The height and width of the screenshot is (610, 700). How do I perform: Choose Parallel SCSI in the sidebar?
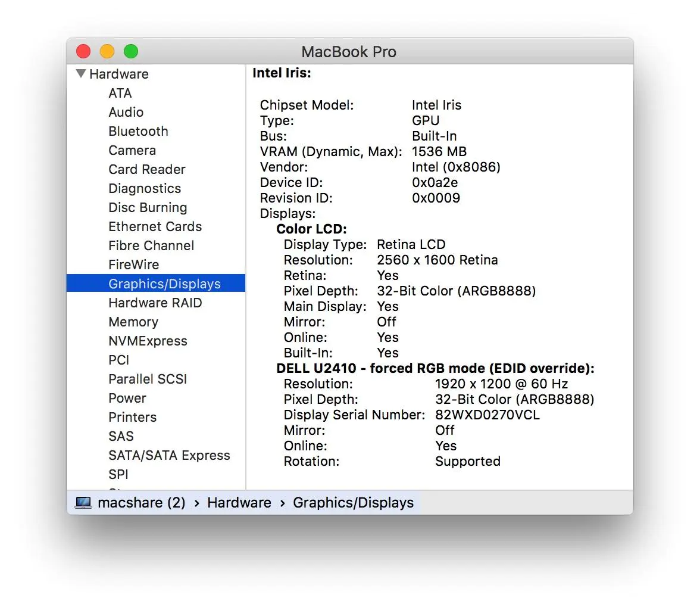[x=148, y=379]
